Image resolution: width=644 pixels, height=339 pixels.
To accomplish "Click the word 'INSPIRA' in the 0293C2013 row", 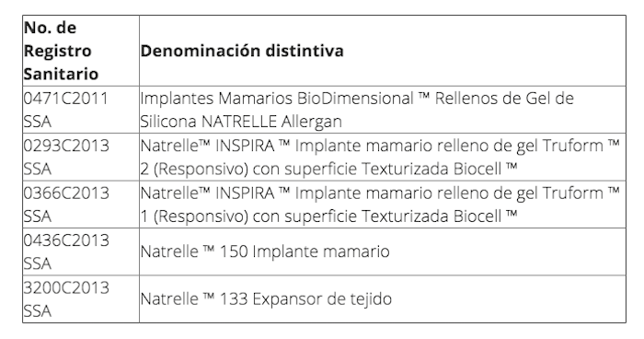I will [x=245, y=146].
